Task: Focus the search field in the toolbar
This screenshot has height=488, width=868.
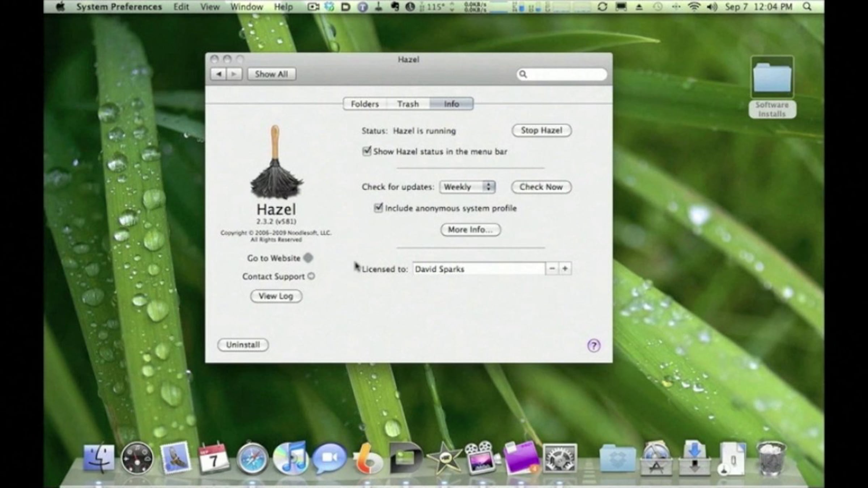Action: [561, 74]
